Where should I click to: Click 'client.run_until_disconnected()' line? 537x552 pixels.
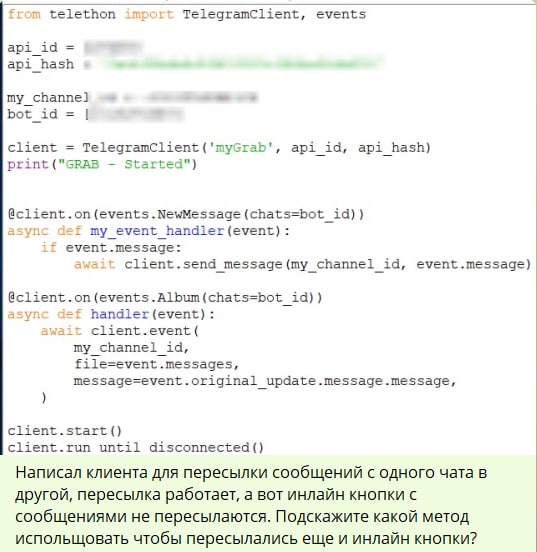(136, 447)
